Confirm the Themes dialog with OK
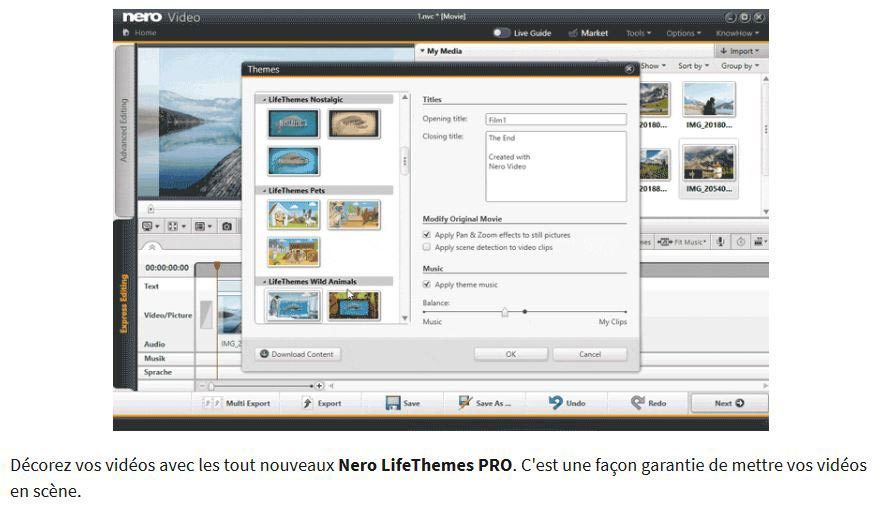 (x=511, y=354)
